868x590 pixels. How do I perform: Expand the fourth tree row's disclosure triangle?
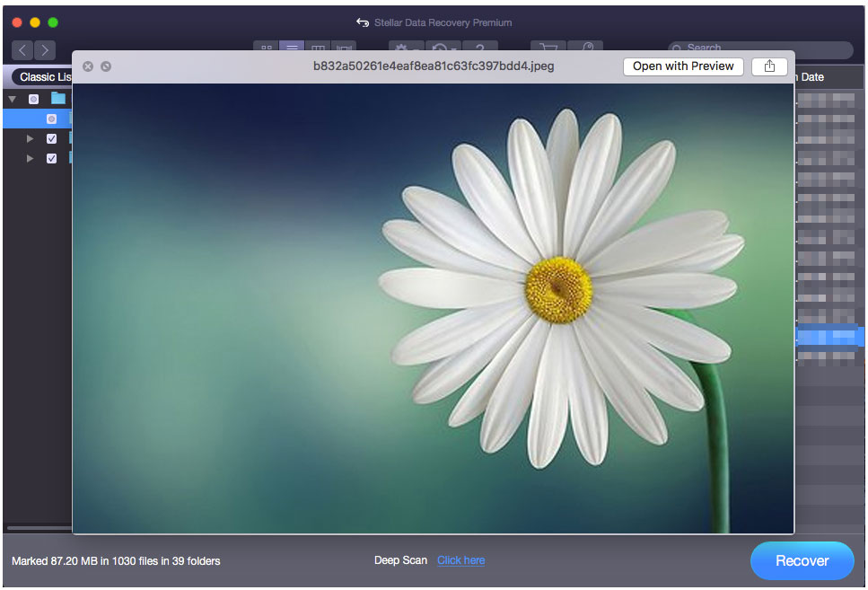click(x=30, y=158)
